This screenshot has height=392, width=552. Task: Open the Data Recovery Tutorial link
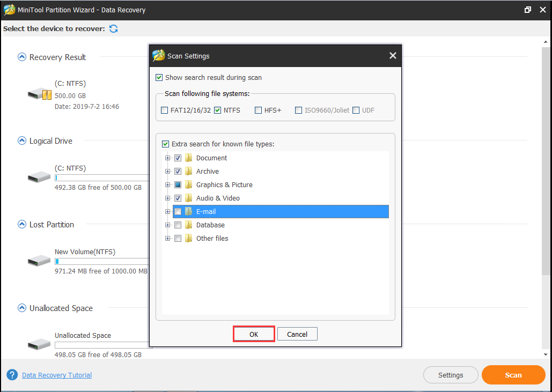click(57, 375)
